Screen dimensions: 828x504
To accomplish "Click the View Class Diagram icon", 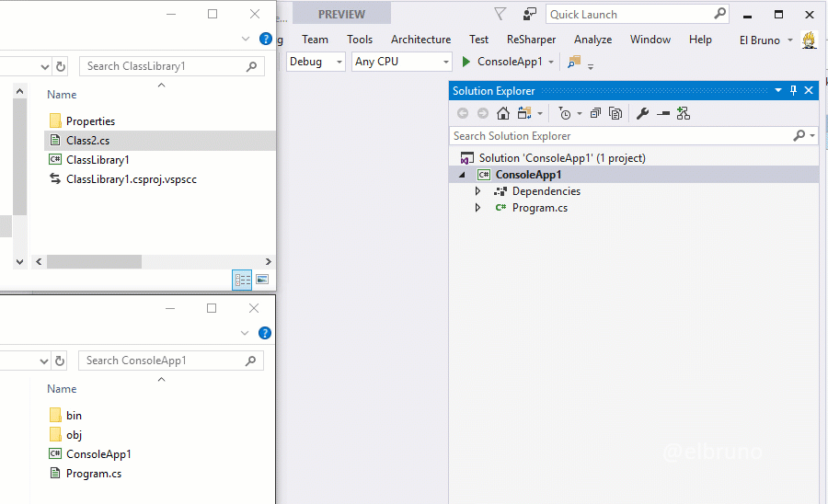I will click(x=683, y=113).
